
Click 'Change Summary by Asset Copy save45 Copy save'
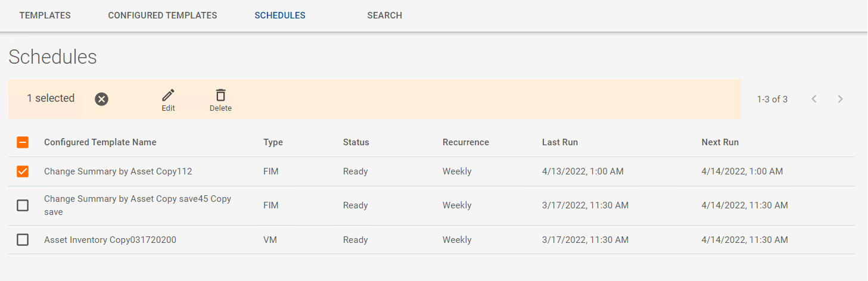[x=138, y=205]
